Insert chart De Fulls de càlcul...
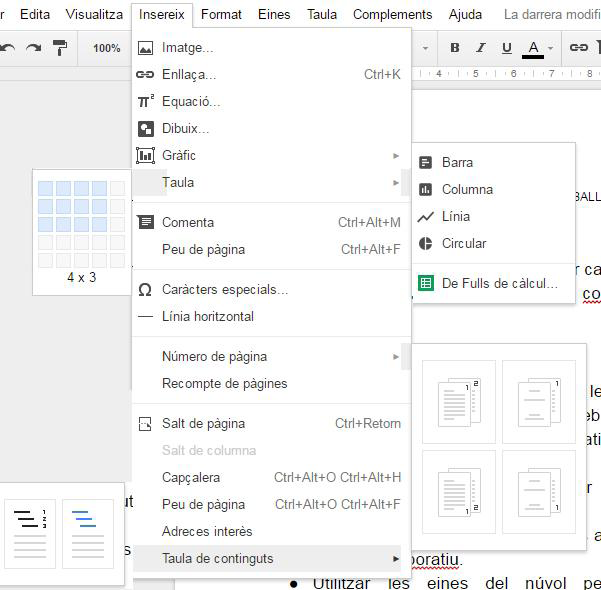 pos(499,283)
